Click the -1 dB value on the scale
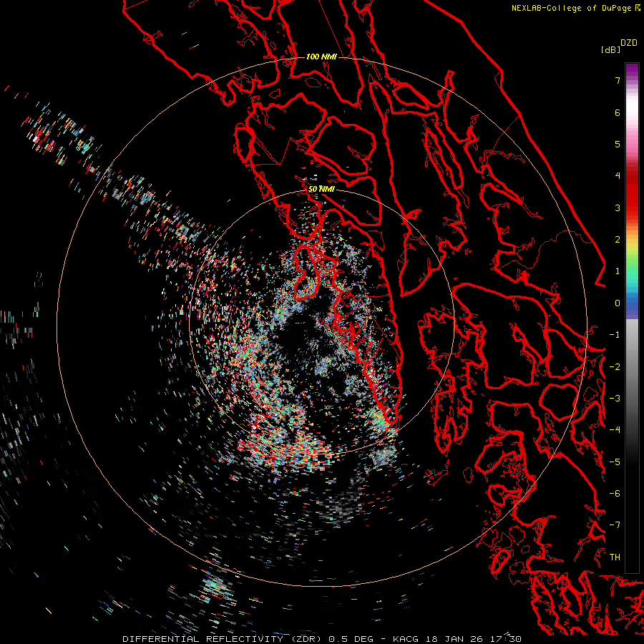This screenshot has width=644, height=644. point(615,335)
